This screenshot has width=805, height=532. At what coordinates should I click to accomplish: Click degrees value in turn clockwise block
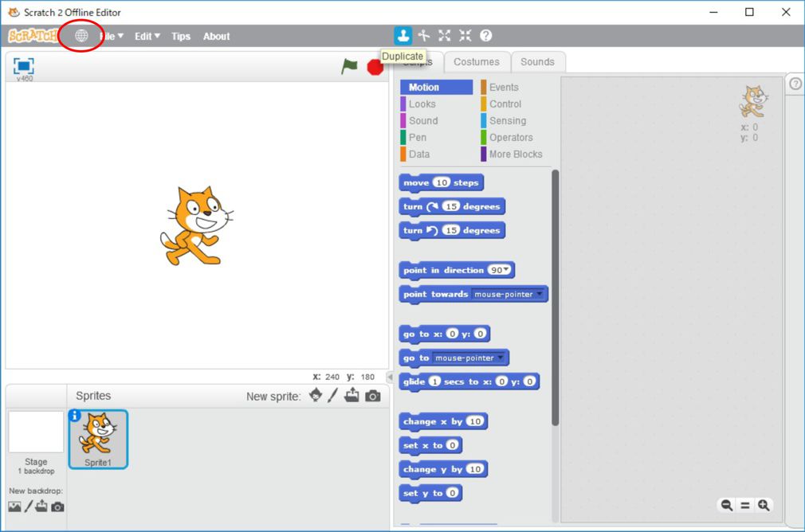451,206
